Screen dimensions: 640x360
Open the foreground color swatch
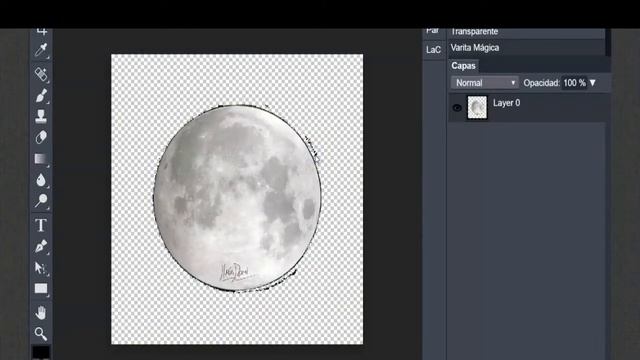coord(41,352)
